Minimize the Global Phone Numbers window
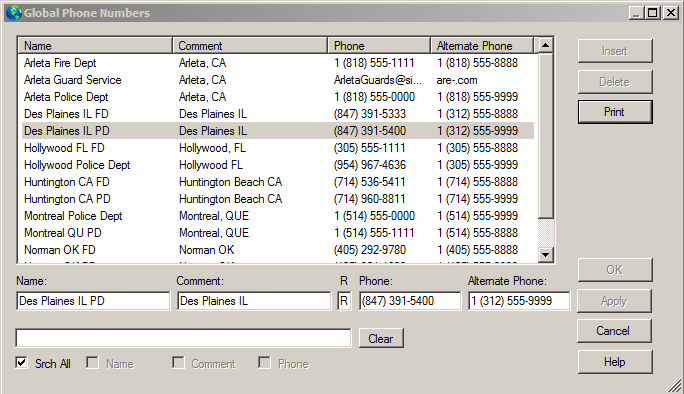Image resolution: width=684 pixels, height=394 pixels. click(636, 13)
